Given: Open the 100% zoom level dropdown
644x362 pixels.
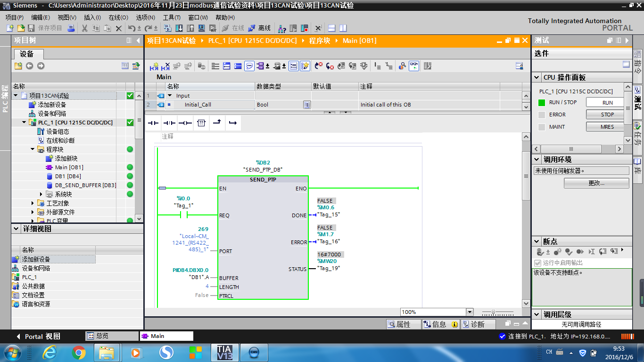Looking at the screenshot, I should point(469,312).
